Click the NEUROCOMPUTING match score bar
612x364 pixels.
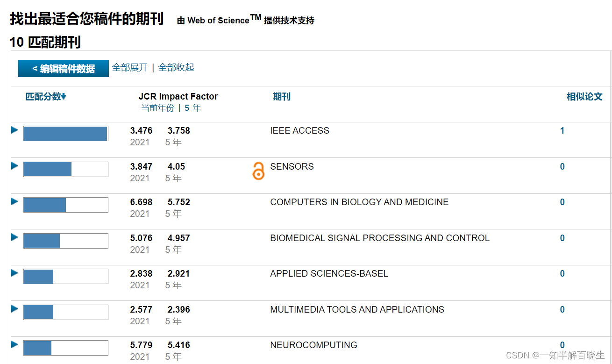pyautogui.click(x=66, y=348)
